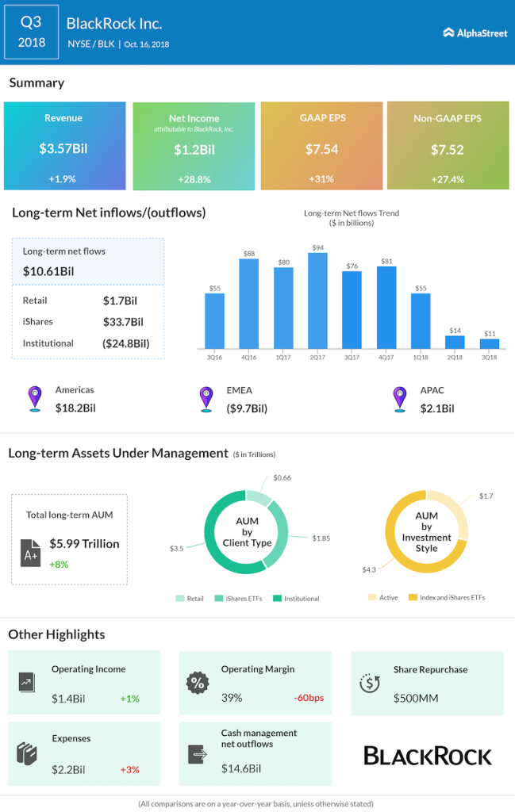515x812 pixels.
Task: Click the 4Q16 bar showing $88
Action: coord(248,304)
